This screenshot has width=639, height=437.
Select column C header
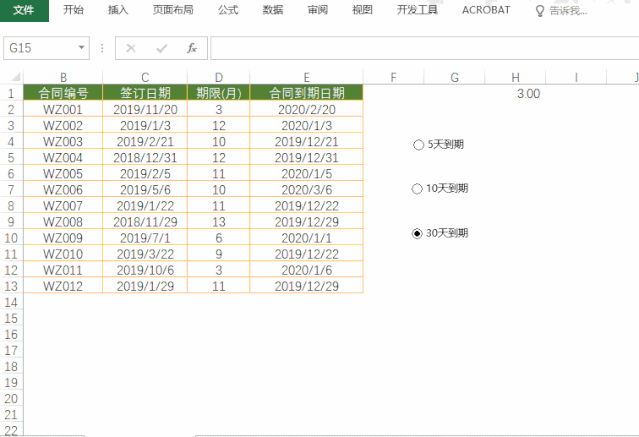pyautogui.click(x=145, y=77)
